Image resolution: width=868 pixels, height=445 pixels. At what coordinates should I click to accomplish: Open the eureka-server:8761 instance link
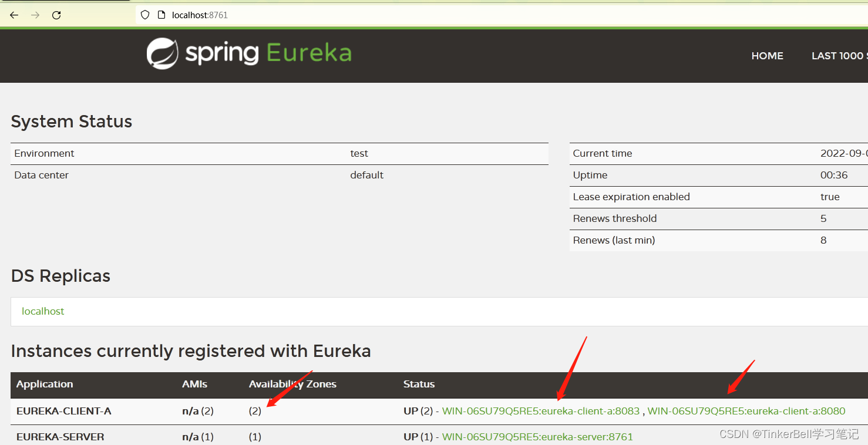tap(537, 437)
